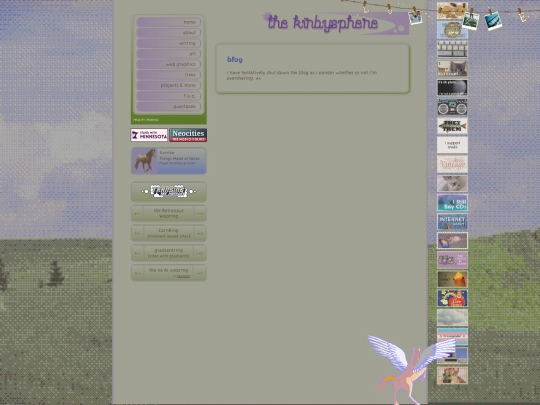This screenshot has height=405, width=540.
Task: Go to previous no AI webring site
Action: point(137,273)
